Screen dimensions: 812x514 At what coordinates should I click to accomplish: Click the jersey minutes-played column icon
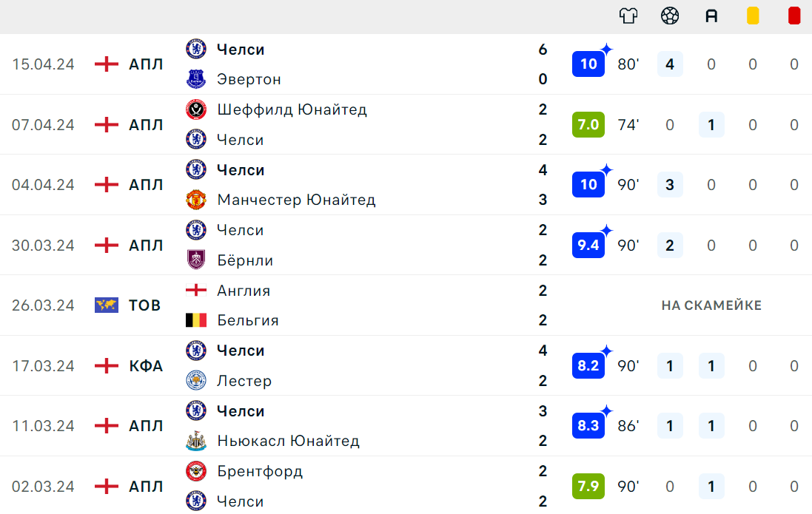point(628,16)
